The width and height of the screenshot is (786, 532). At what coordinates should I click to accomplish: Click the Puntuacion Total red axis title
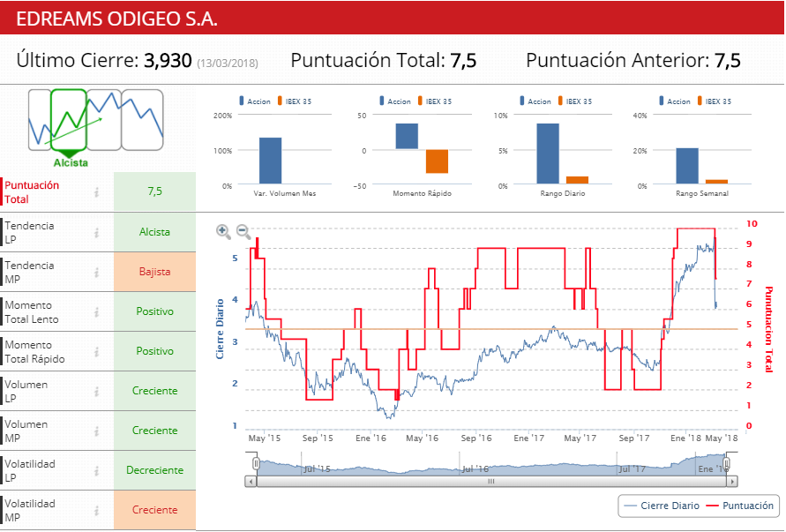click(x=768, y=329)
